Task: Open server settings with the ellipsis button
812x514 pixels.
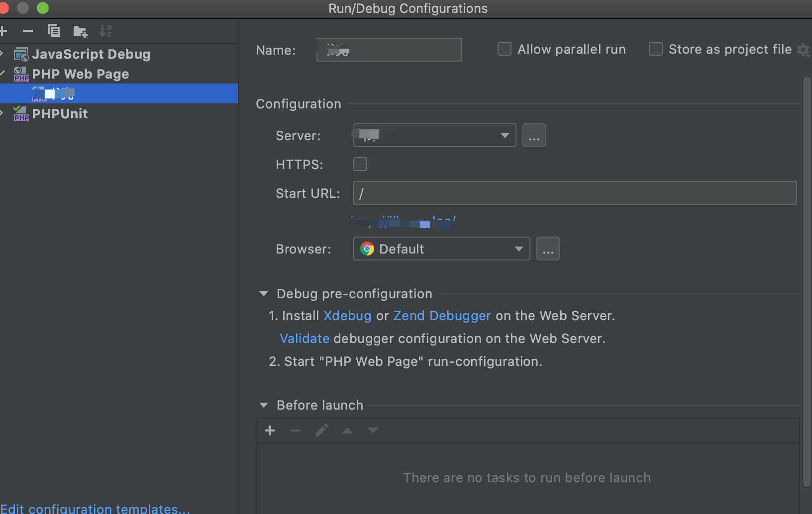Action: (534, 135)
